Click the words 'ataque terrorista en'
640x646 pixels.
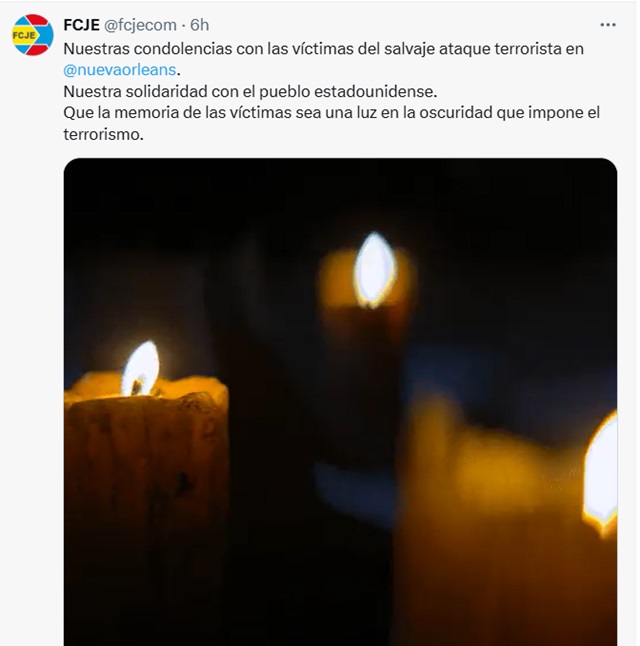511,49
